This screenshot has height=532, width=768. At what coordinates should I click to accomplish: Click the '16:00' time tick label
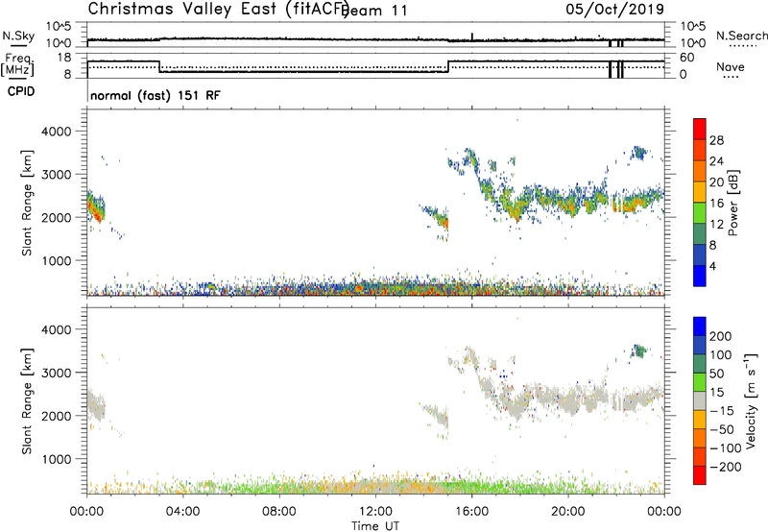click(x=471, y=512)
